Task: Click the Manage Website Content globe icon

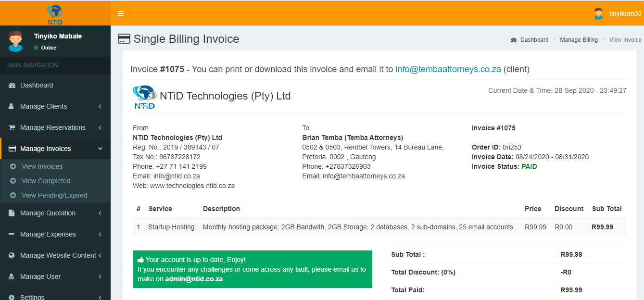Action: tap(12, 255)
